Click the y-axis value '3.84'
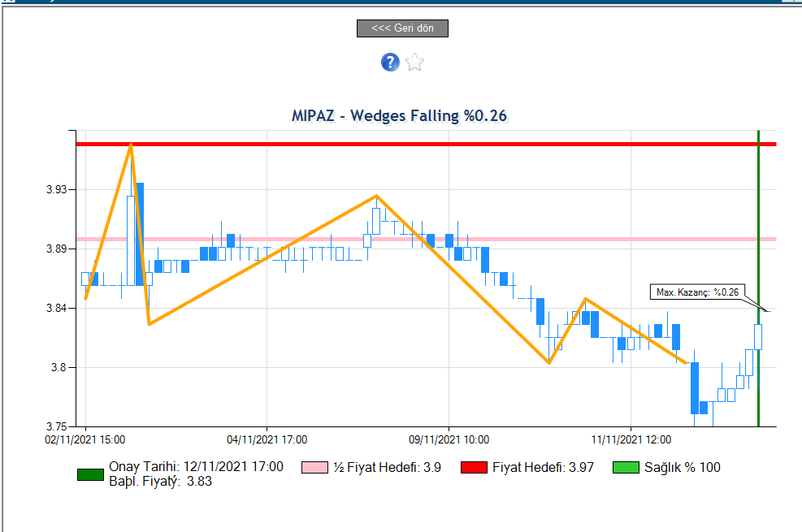This screenshot has height=532, width=802. pyautogui.click(x=56, y=308)
